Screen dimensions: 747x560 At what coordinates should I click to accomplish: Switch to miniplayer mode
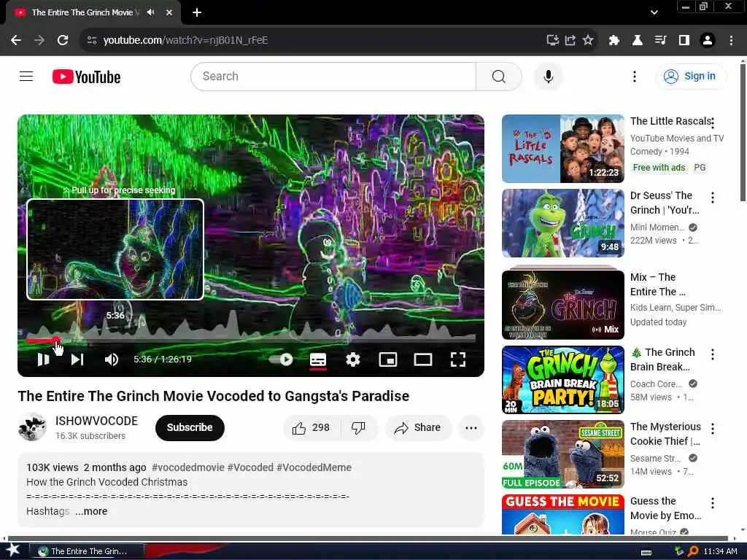point(388,359)
